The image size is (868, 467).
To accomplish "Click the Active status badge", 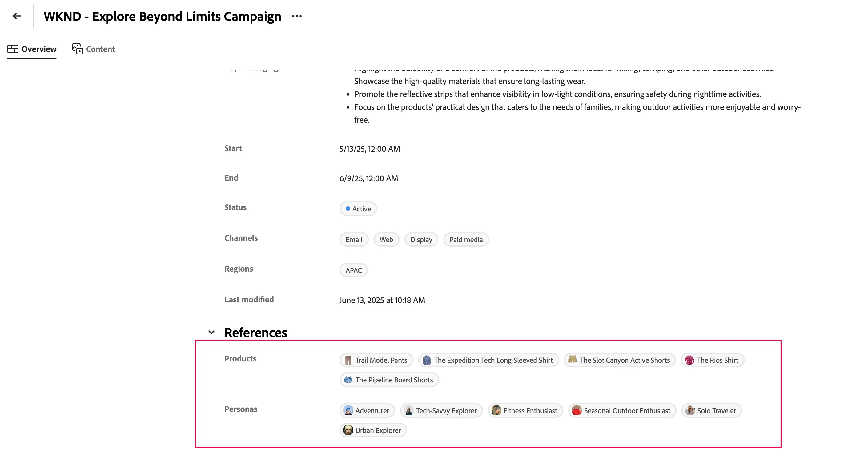I will point(358,209).
